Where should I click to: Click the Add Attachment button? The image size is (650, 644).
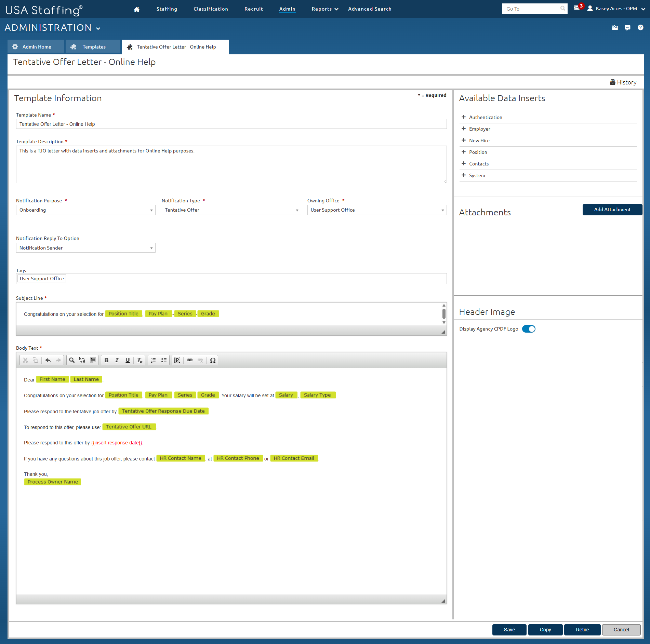tap(612, 210)
